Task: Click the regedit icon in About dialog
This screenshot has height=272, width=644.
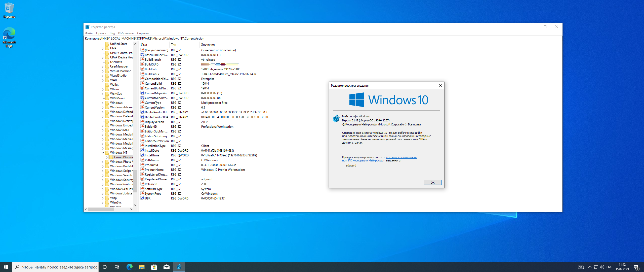Action: (336, 118)
